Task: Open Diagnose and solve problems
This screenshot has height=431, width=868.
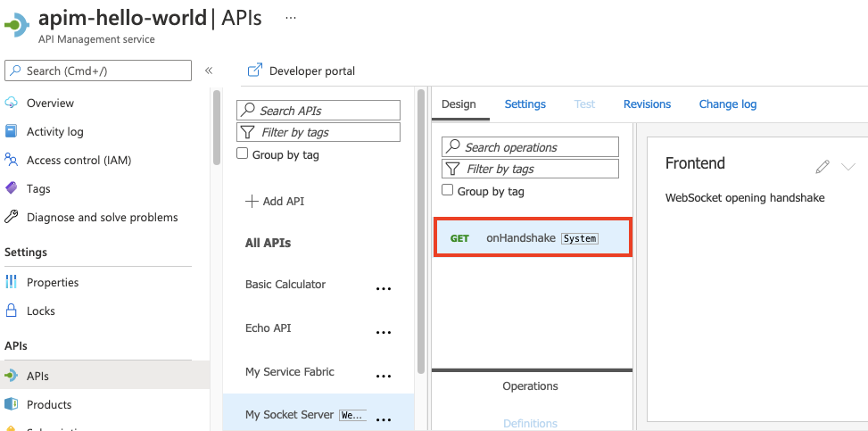Action: pos(102,217)
